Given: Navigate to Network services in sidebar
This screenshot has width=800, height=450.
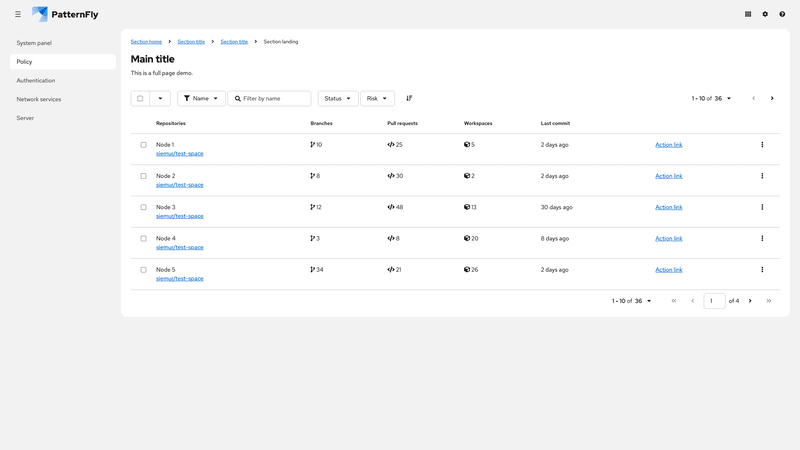Looking at the screenshot, I should pyautogui.click(x=39, y=99).
